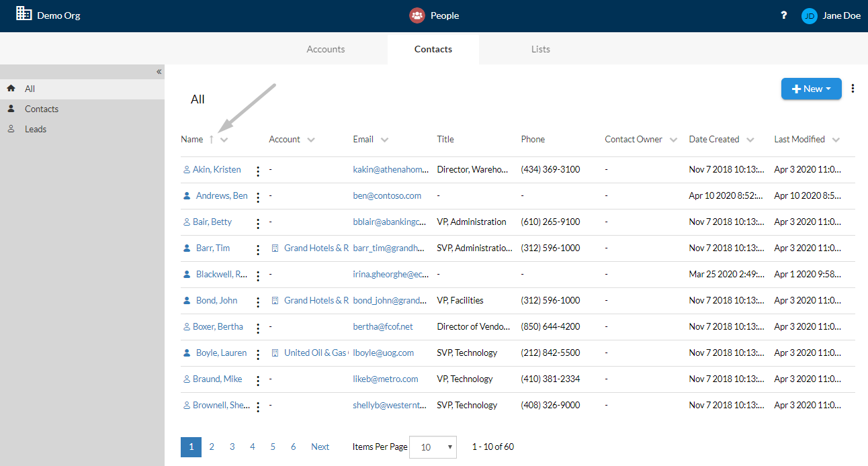Click the People app icon in header
Image resolution: width=868 pixels, height=466 pixels.
coord(417,15)
